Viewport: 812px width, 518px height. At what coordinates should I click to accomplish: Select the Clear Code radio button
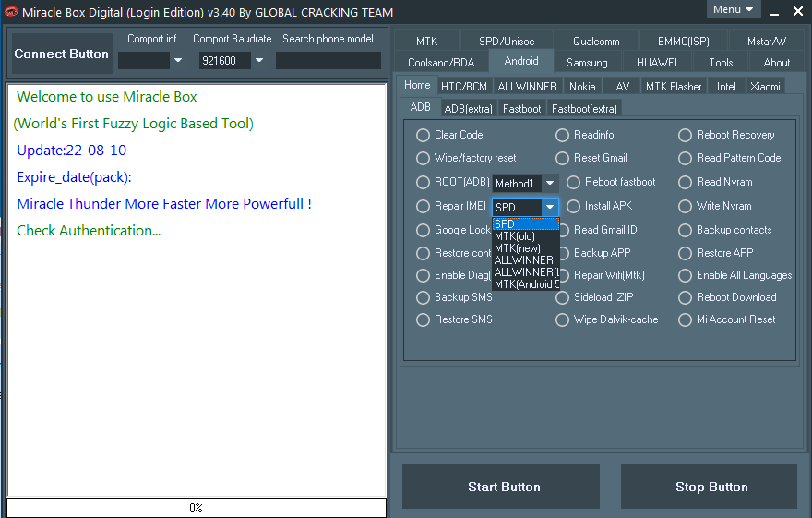(424, 135)
